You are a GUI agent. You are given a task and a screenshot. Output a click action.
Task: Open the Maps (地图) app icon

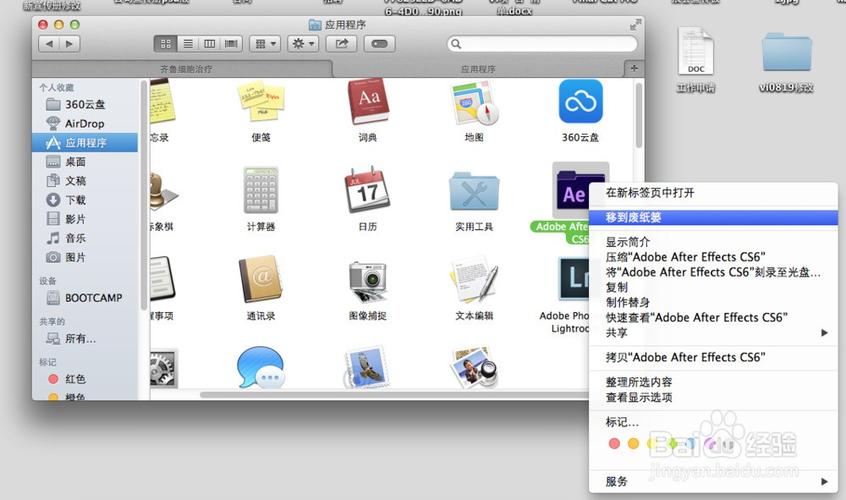pos(474,102)
